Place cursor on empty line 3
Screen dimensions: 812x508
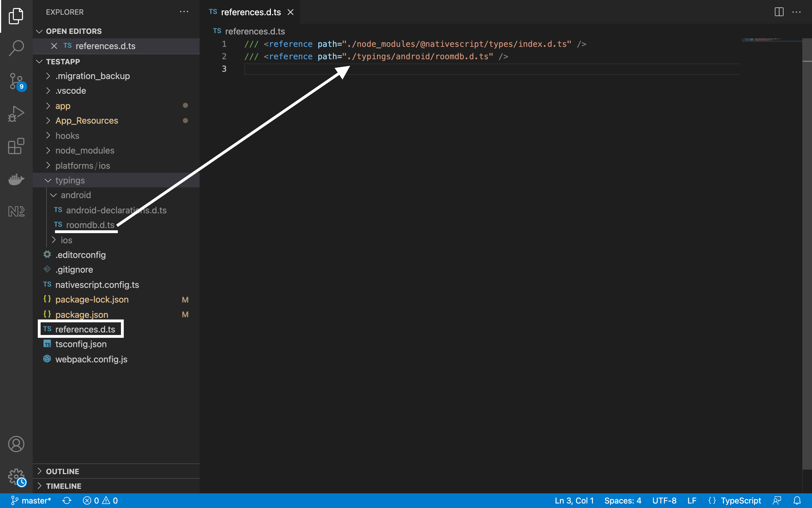click(492, 69)
